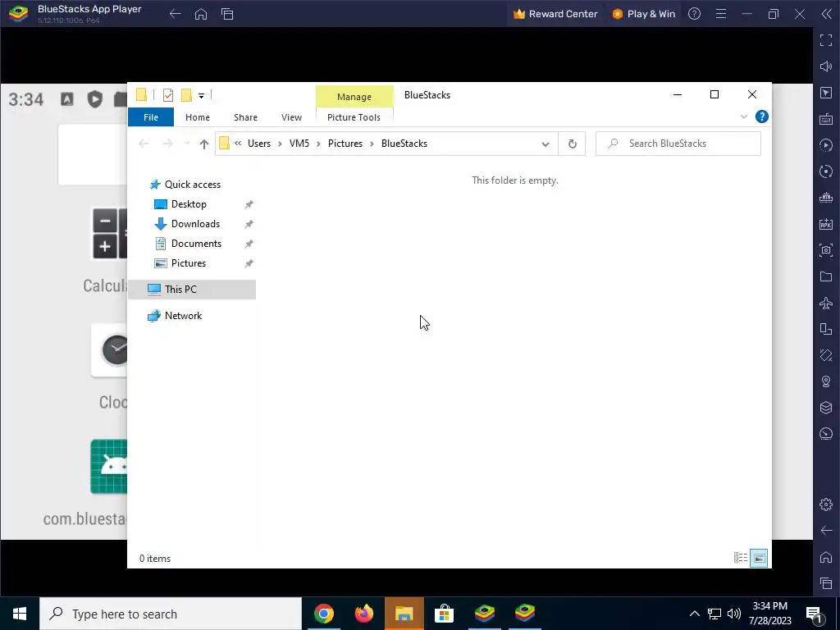The height and width of the screenshot is (630, 840).
Task: Click BlueStacks title bar back arrow
Action: coord(176,14)
